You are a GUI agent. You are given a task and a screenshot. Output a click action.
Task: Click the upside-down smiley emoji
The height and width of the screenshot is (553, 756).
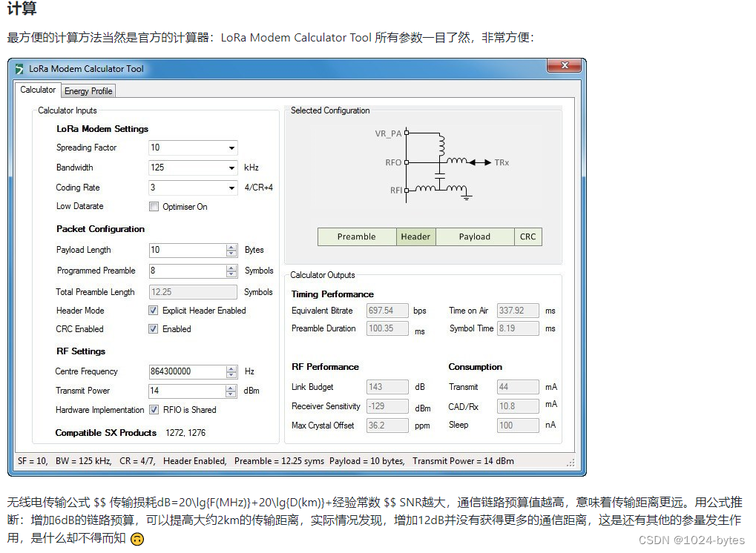[137, 539]
